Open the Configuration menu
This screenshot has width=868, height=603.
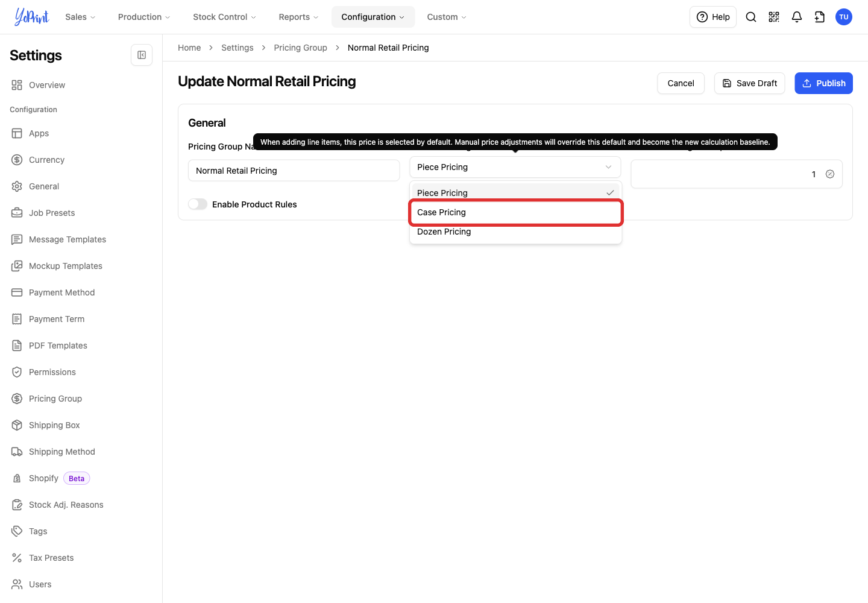[x=373, y=17]
